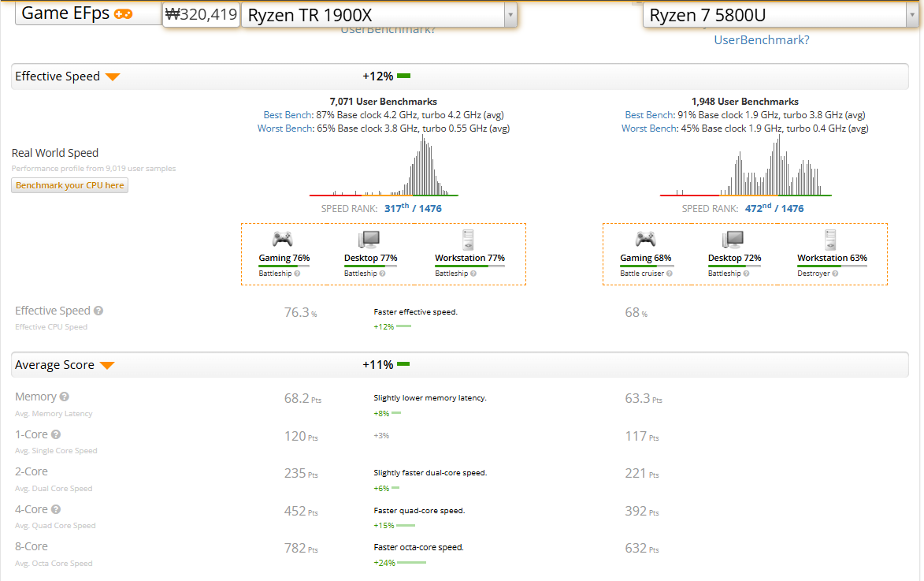Open Ryzen TR 1900X Best Bench link

pos(288,115)
